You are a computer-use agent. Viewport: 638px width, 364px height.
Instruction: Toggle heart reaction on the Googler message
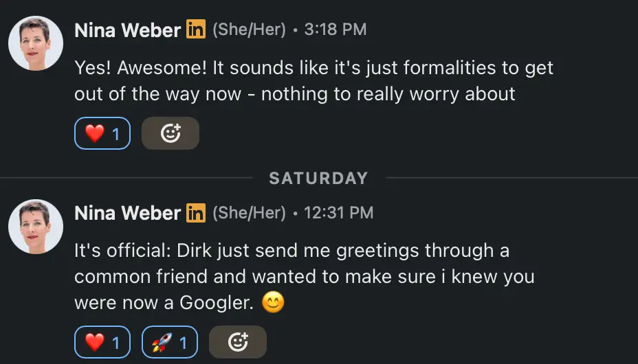102,342
